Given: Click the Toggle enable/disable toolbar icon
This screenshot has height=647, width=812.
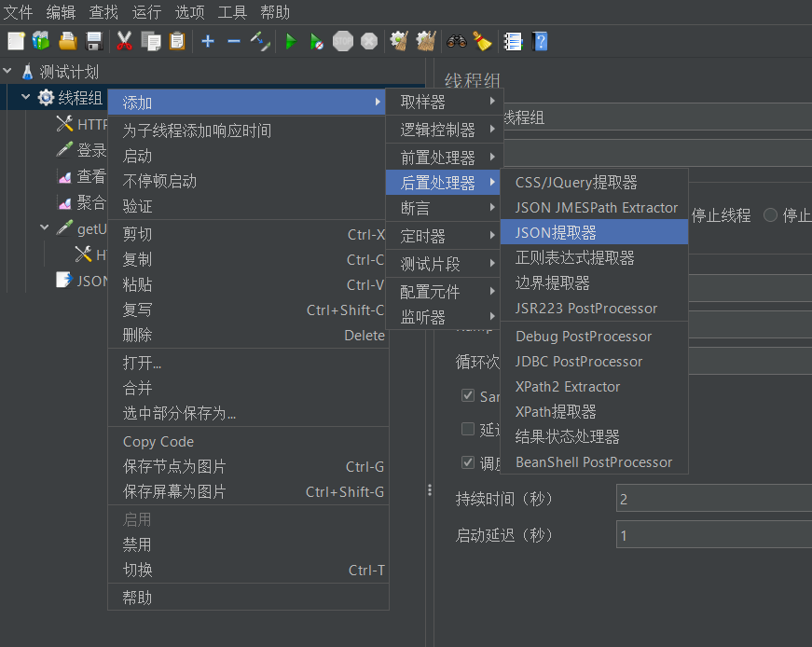Looking at the screenshot, I should [260, 41].
